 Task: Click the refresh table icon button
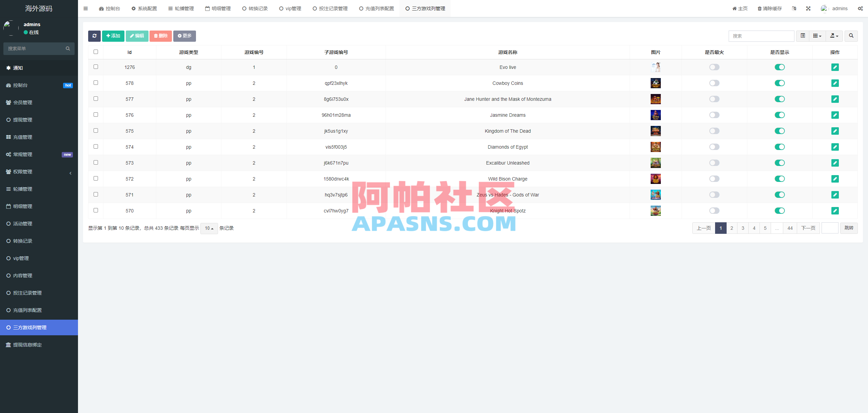[94, 36]
